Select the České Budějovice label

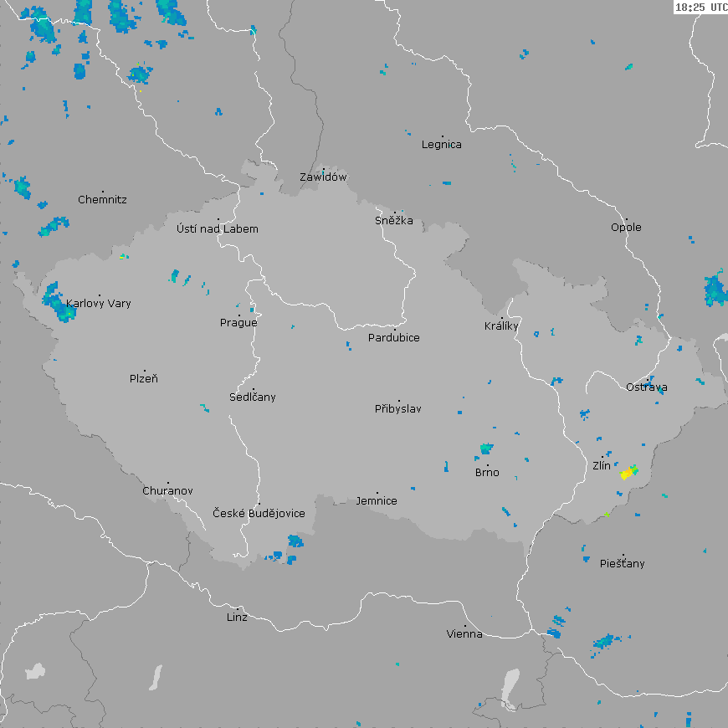(259, 513)
